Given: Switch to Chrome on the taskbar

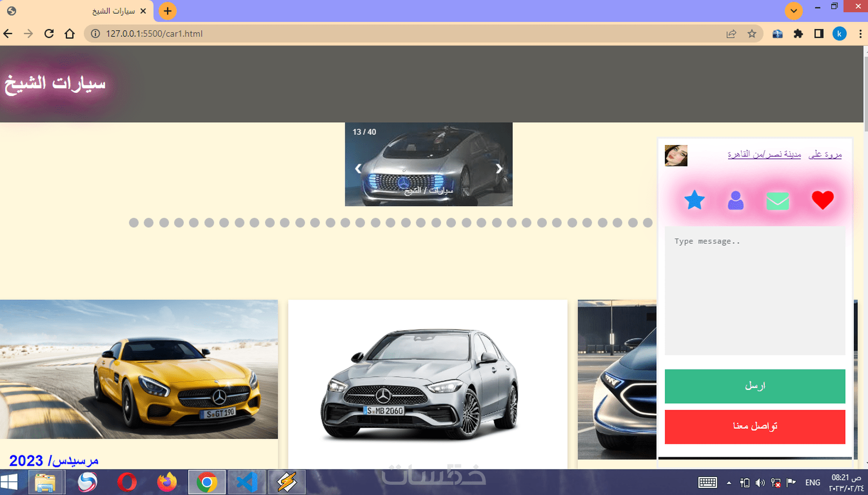Looking at the screenshot, I should [207, 482].
